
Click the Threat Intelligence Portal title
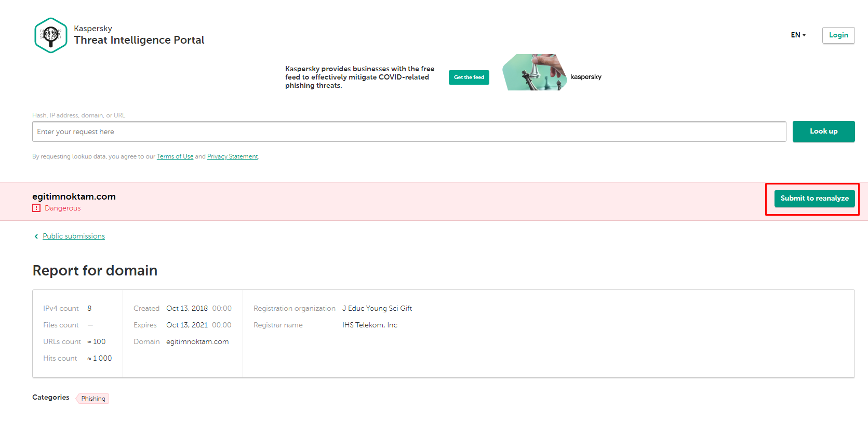coord(139,40)
